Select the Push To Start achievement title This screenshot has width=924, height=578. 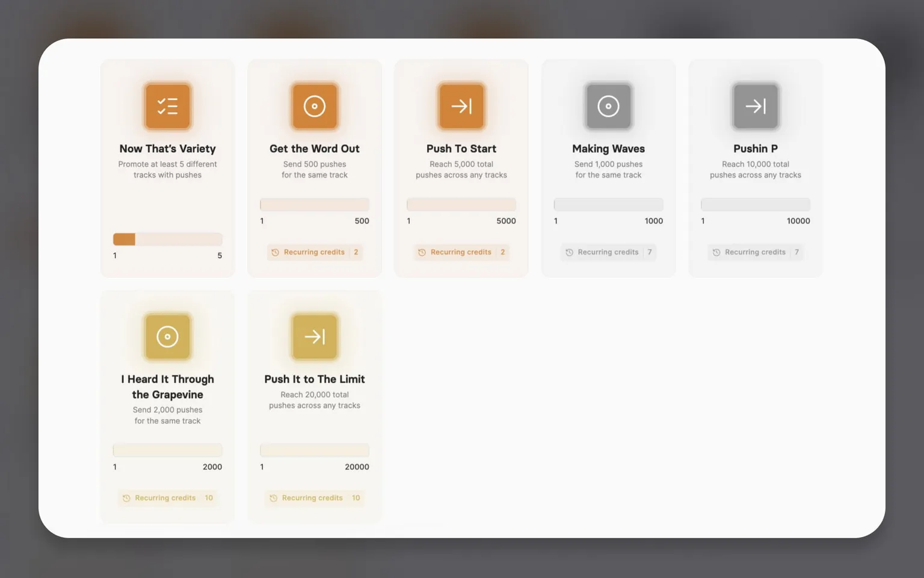[x=461, y=148]
